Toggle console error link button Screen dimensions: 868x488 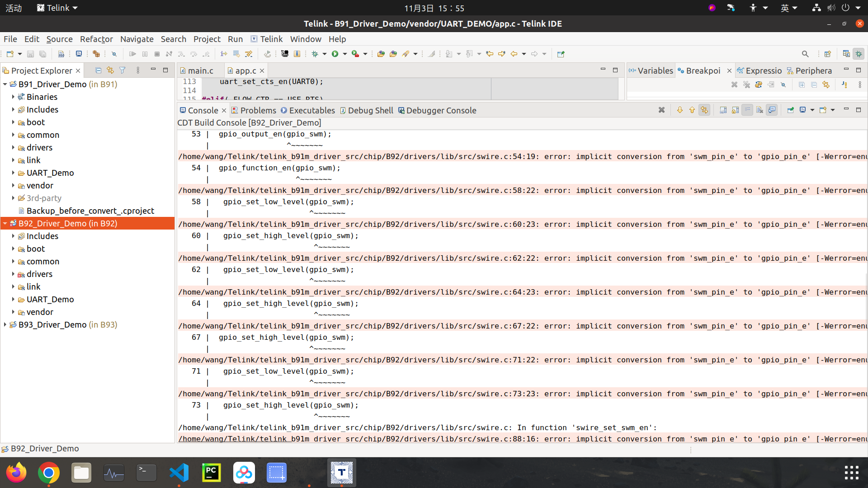click(704, 110)
